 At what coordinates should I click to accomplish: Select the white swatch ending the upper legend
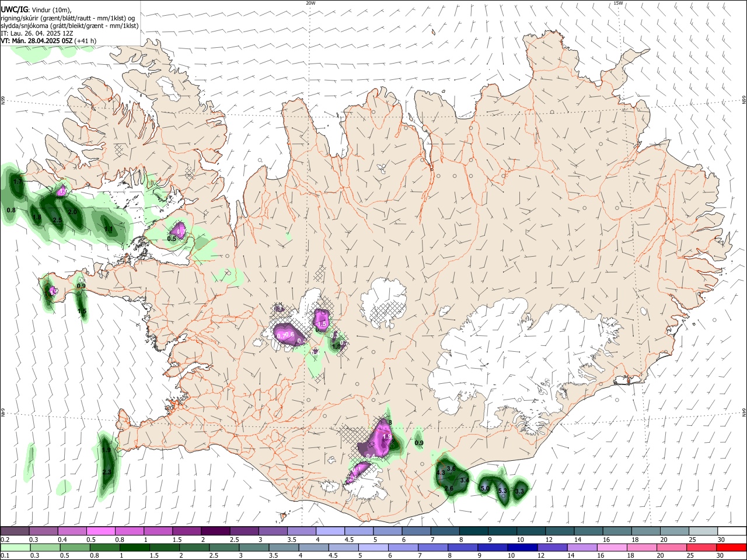pyautogui.click(x=732, y=531)
